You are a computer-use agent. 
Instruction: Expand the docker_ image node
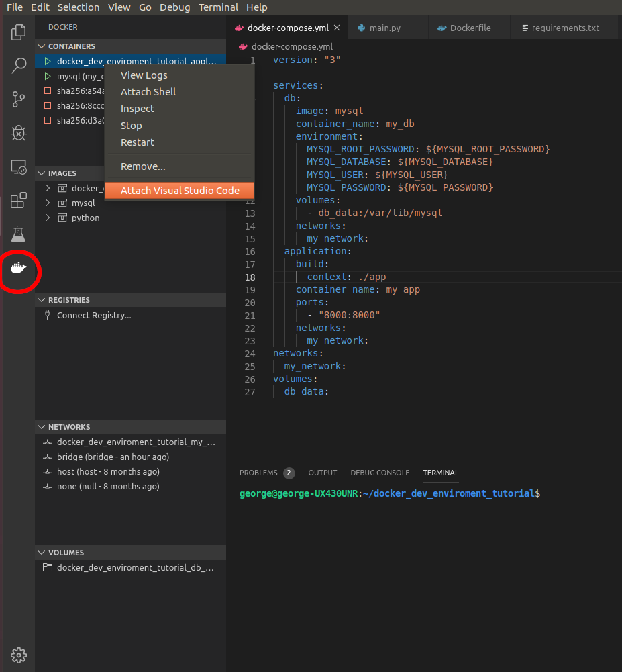[x=48, y=188]
